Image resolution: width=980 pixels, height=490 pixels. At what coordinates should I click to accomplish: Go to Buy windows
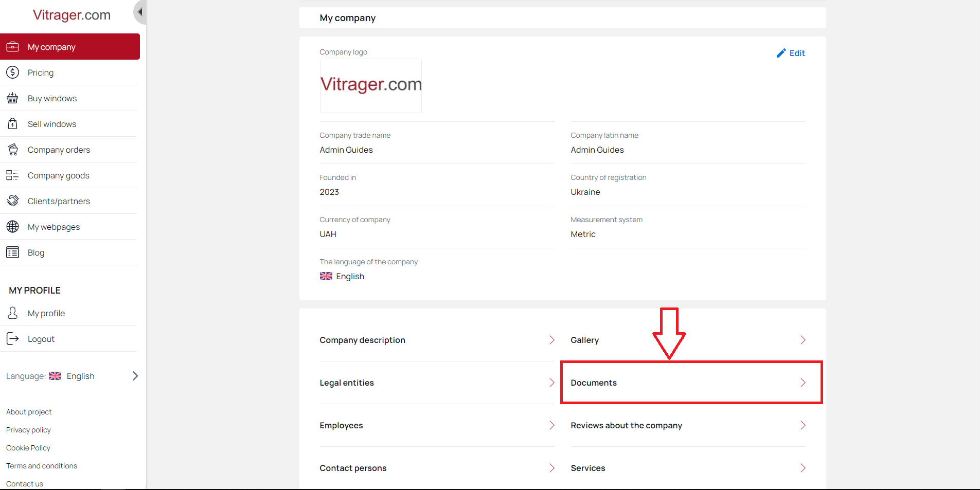[x=70, y=98]
